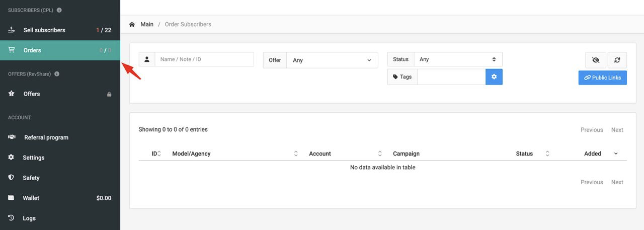Open Sell subscribers in the sidebar
Image resolution: width=644 pixels, height=230 pixels.
(x=44, y=30)
